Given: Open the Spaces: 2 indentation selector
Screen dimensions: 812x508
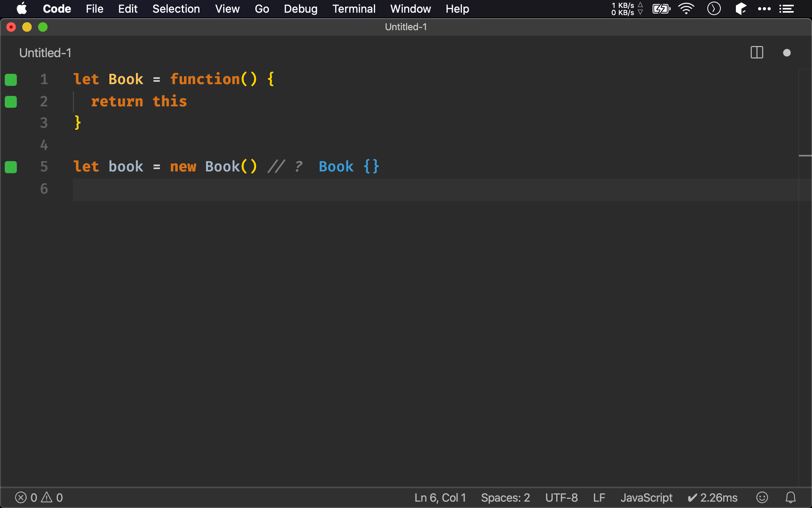Looking at the screenshot, I should point(505,497).
